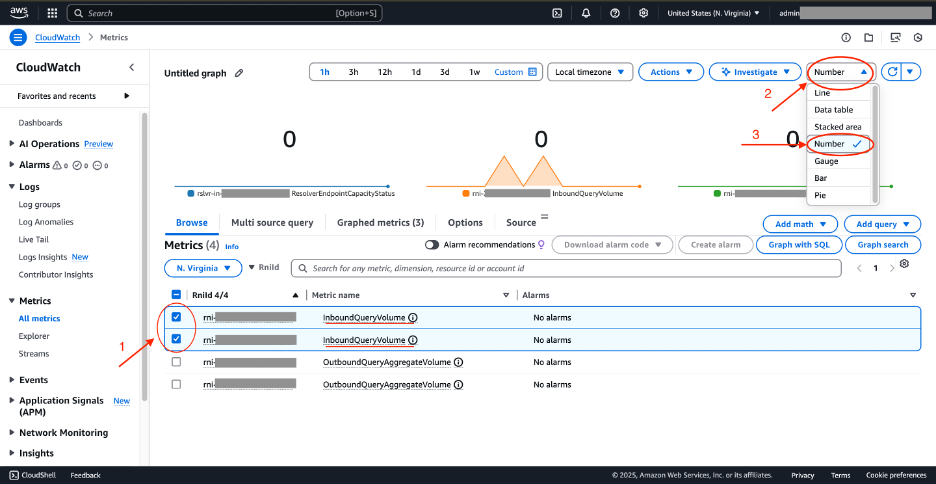Open the help question mark menu
Image resolution: width=936 pixels, height=484 pixels.
tap(615, 13)
